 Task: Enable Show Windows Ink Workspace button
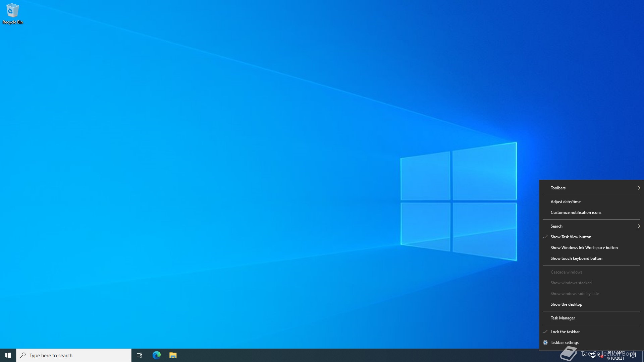[584, 248]
